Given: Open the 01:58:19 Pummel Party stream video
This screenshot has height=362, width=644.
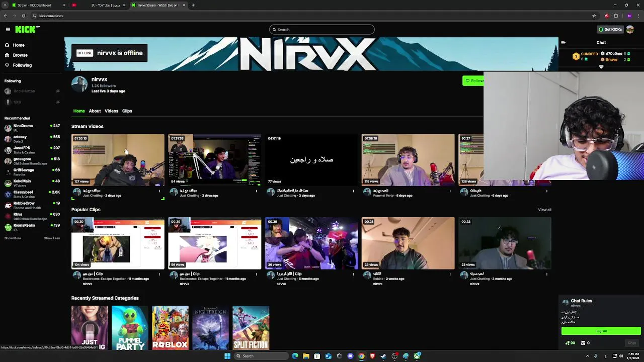Looking at the screenshot, I should [x=408, y=160].
